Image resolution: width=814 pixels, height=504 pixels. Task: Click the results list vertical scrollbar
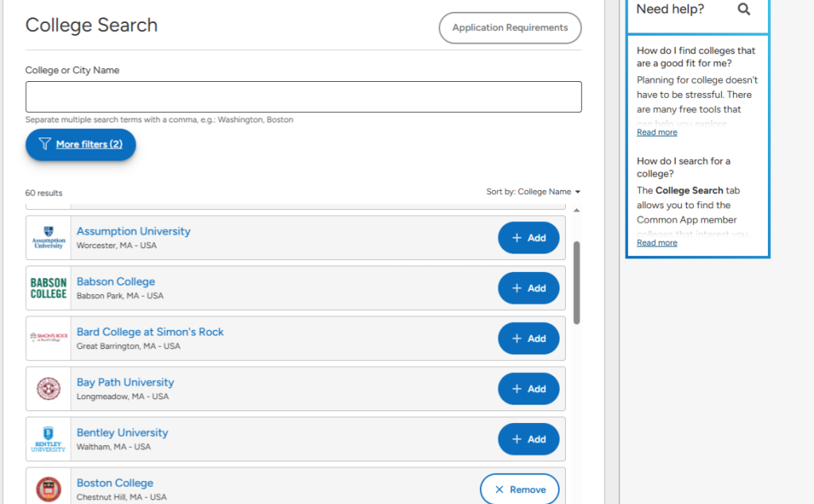pos(576,282)
